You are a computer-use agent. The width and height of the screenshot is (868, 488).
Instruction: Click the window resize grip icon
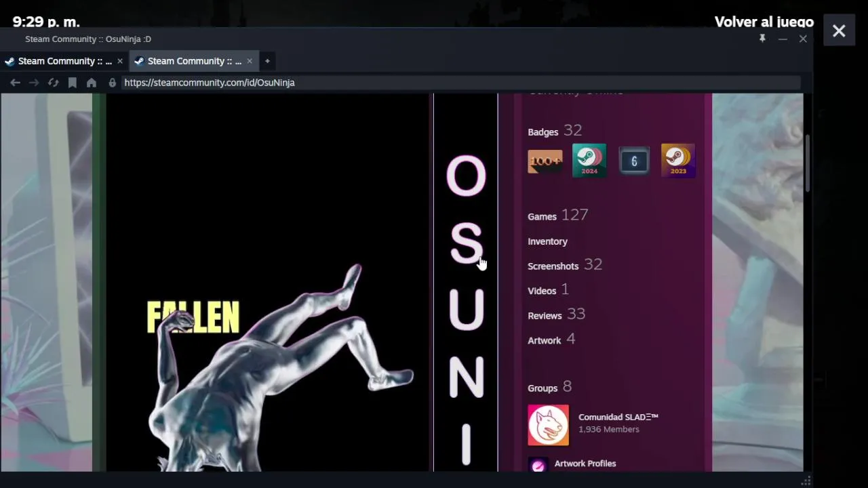(806, 481)
